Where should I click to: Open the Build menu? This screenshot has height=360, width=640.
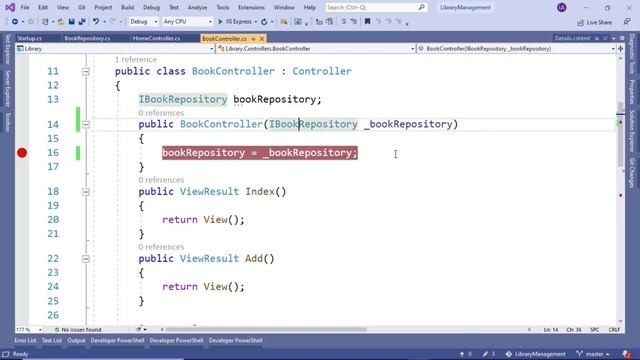coord(127,7)
